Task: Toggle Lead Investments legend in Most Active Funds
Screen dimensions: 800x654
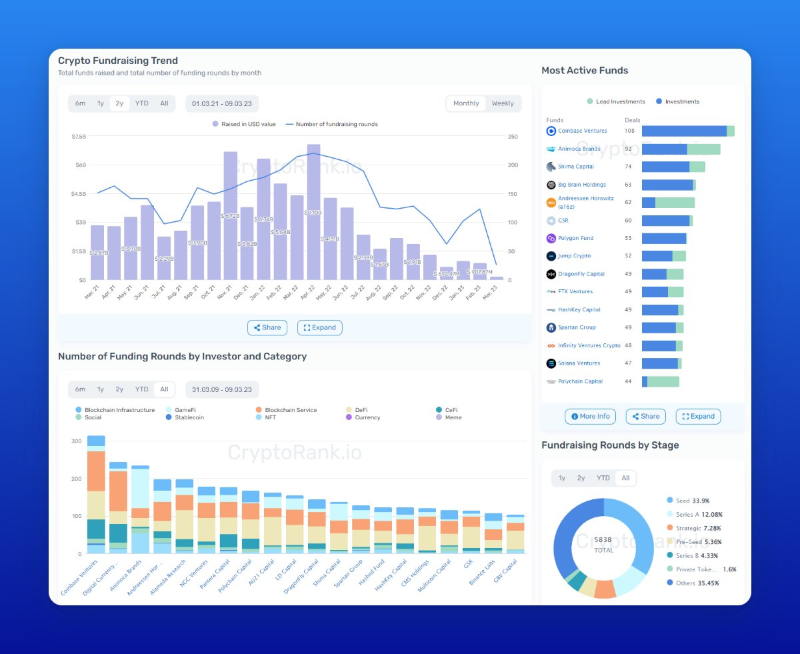Action: click(616, 102)
